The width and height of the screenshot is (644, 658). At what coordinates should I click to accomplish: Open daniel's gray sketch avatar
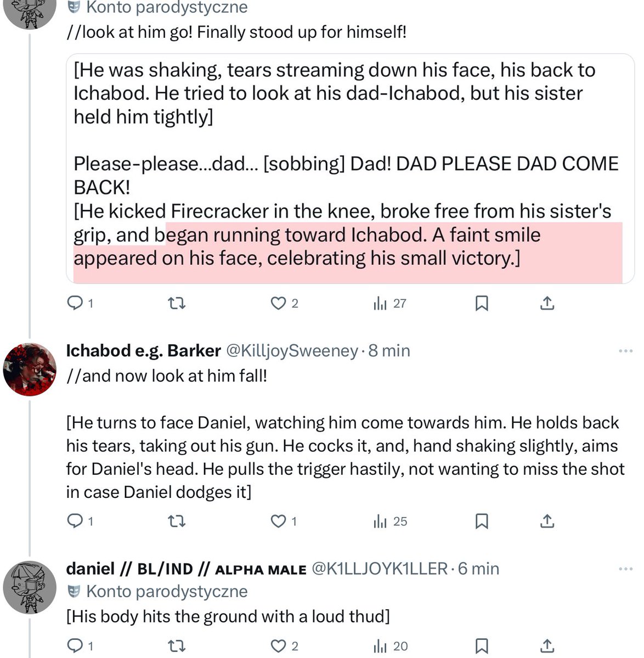(30, 587)
